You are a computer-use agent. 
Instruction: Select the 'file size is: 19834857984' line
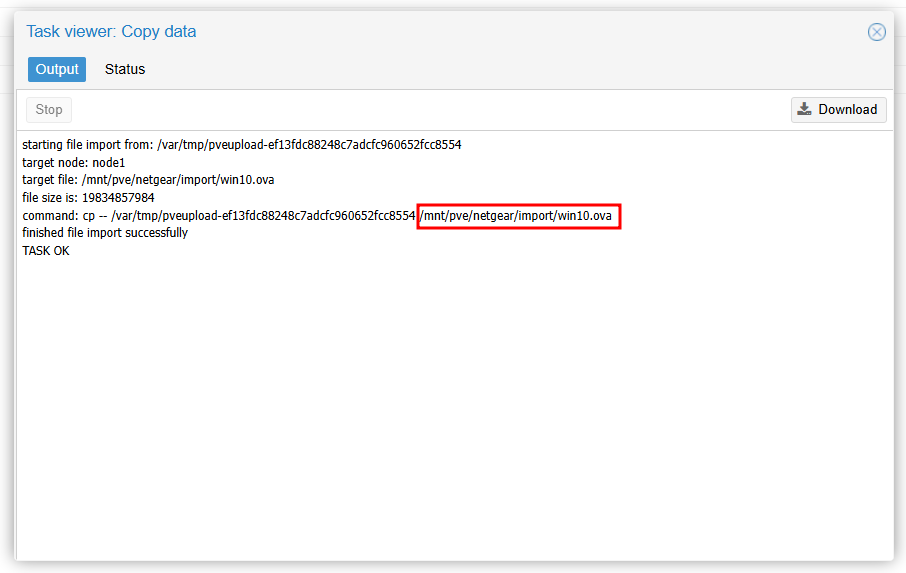[88, 198]
